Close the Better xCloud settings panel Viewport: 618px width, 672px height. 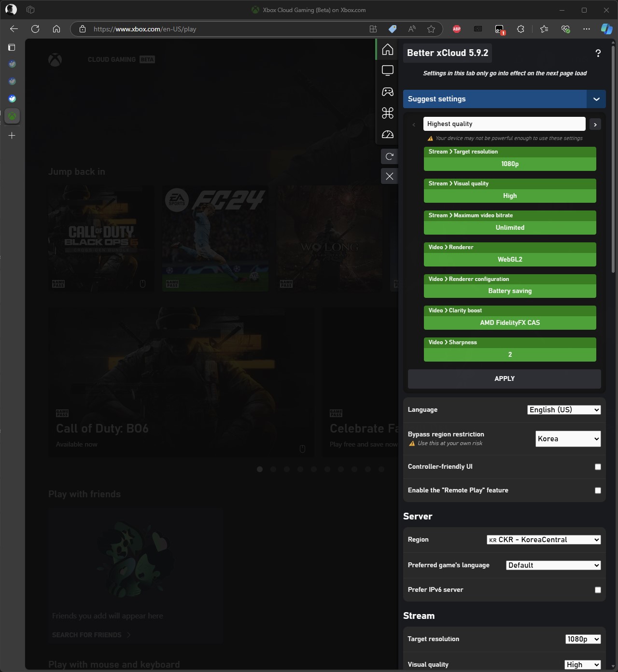coord(390,176)
